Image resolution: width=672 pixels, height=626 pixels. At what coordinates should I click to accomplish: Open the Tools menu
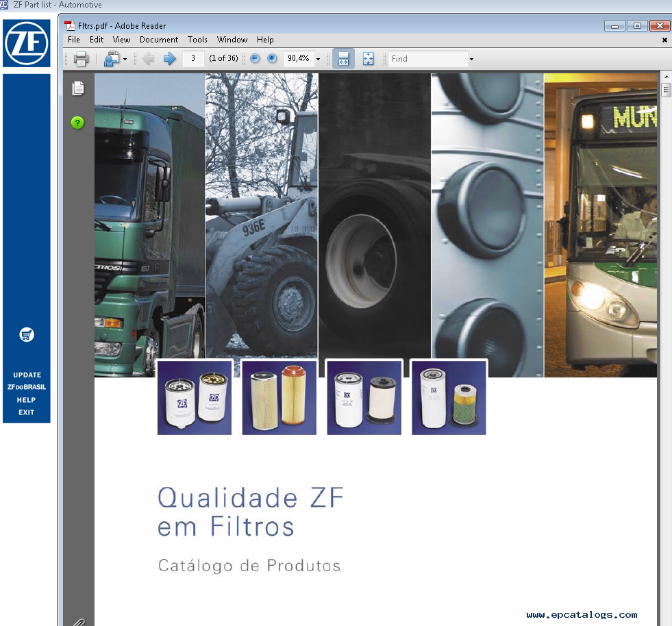197,40
